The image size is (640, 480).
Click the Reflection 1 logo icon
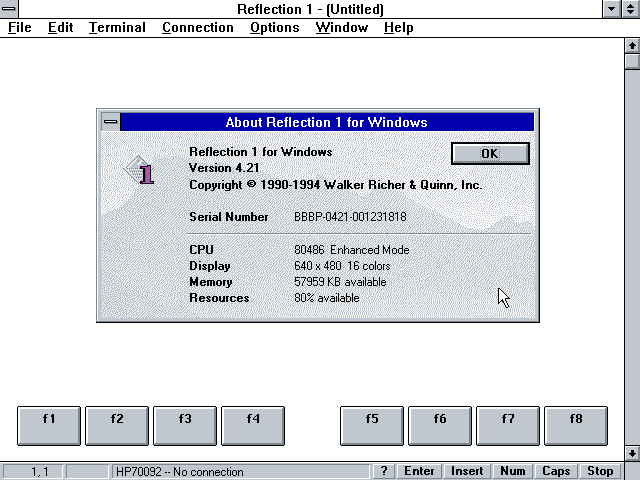[x=140, y=171]
